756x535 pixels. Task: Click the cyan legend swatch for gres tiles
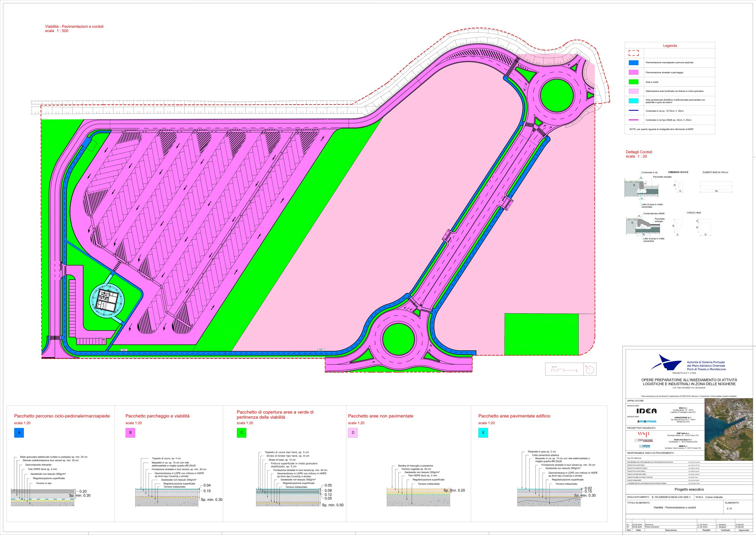click(633, 101)
